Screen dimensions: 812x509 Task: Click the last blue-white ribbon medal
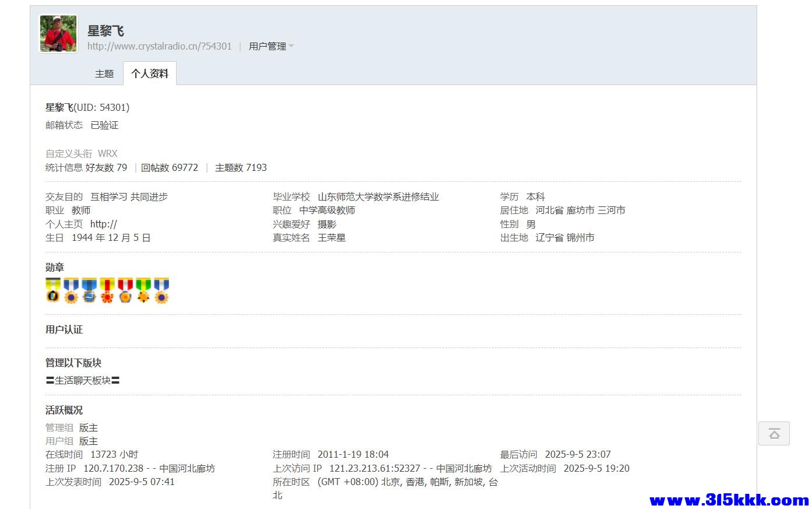point(161,290)
